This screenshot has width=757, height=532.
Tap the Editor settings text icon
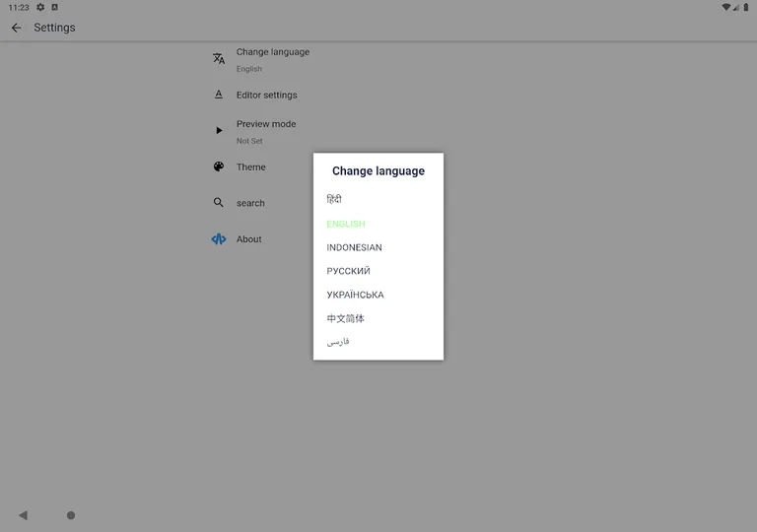(219, 95)
